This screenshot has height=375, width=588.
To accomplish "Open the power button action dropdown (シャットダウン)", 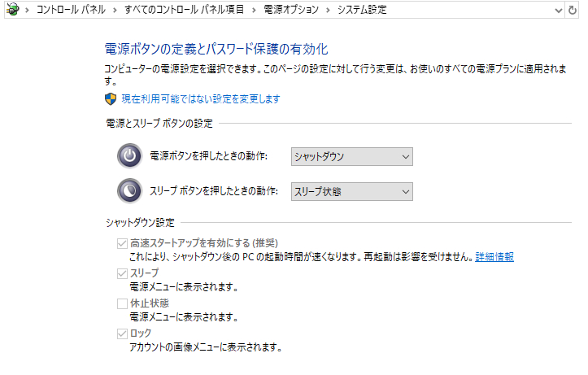I will pos(351,156).
